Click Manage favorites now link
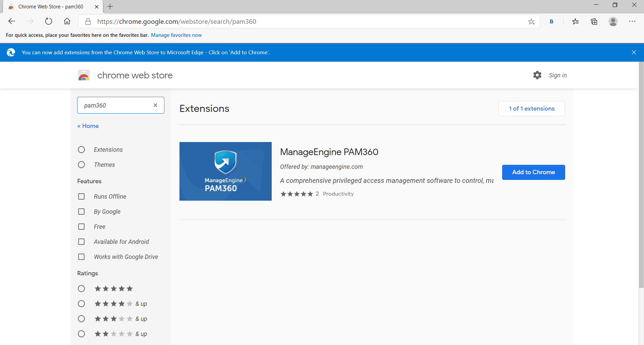The width and height of the screenshot is (644, 345). click(x=176, y=35)
